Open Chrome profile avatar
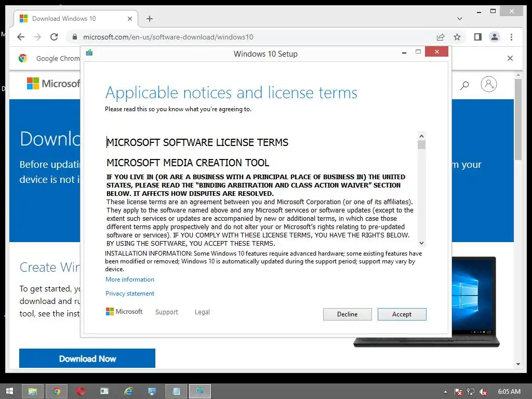 coord(495,37)
